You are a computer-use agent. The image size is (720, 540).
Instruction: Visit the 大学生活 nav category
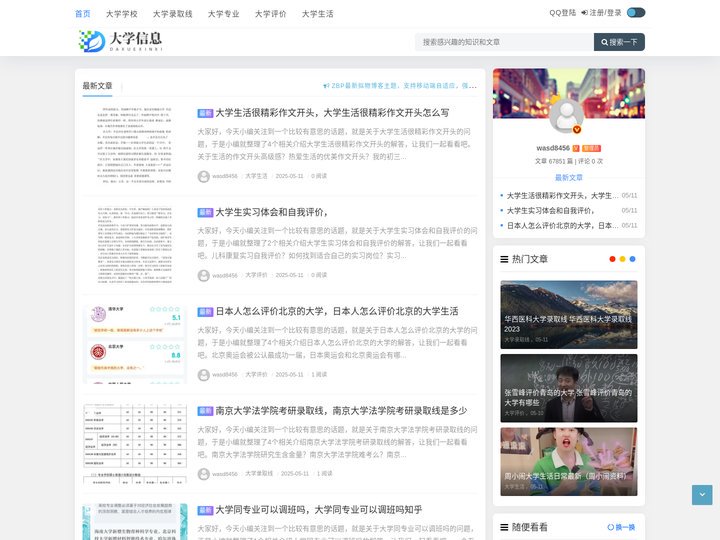pyautogui.click(x=318, y=14)
